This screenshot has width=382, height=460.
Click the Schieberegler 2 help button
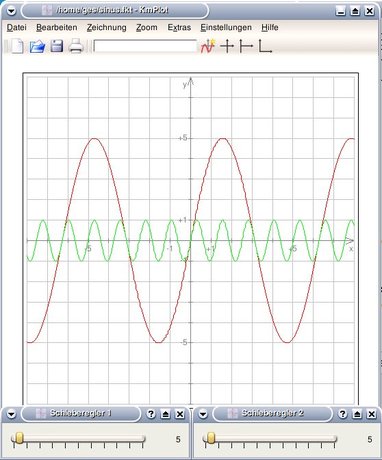point(342,414)
